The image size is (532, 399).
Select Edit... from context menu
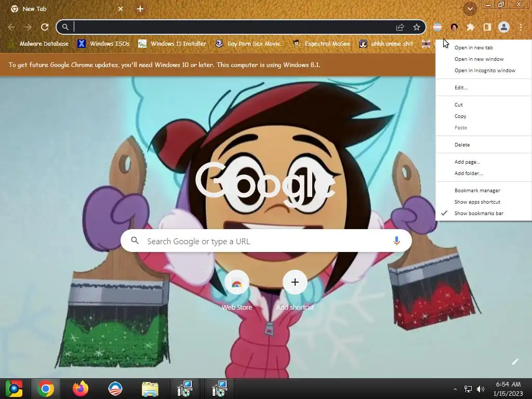click(484, 87)
